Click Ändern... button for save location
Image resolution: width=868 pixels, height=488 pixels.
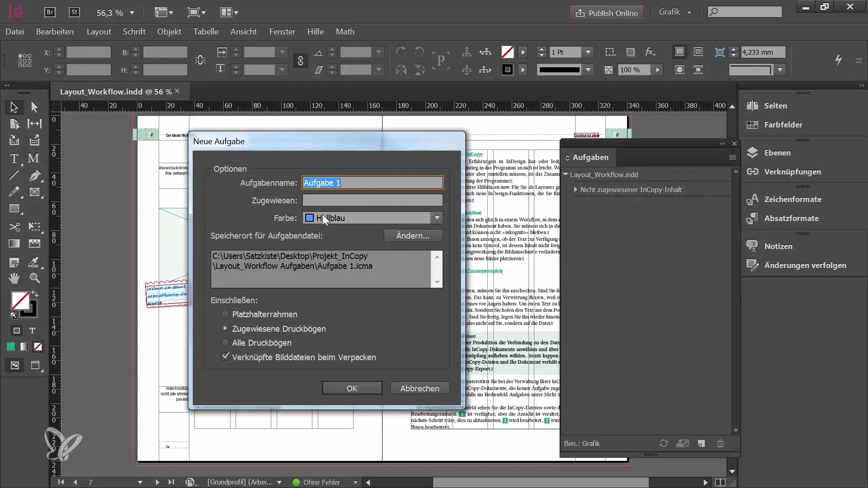(413, 235)
